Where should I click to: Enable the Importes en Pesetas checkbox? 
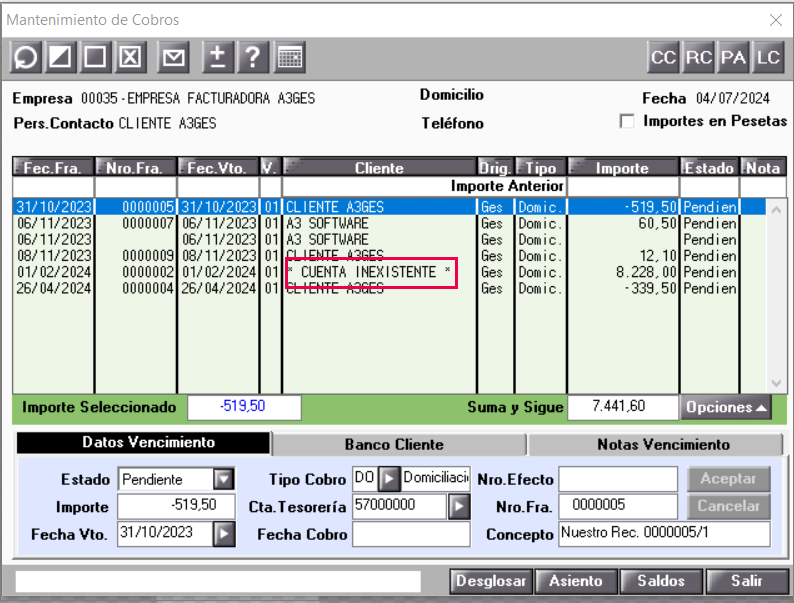(x=627, y=122)
